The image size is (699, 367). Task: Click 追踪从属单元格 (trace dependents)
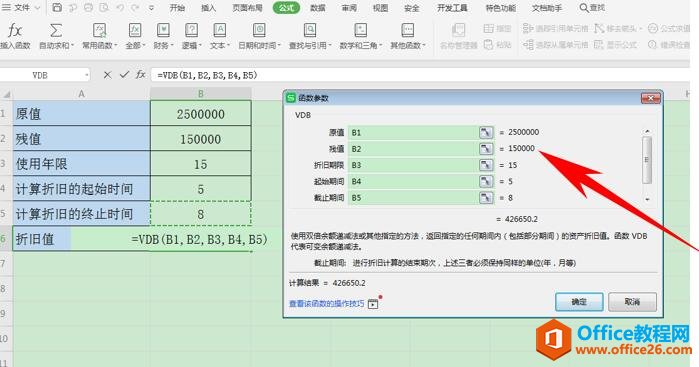(555, 45)
